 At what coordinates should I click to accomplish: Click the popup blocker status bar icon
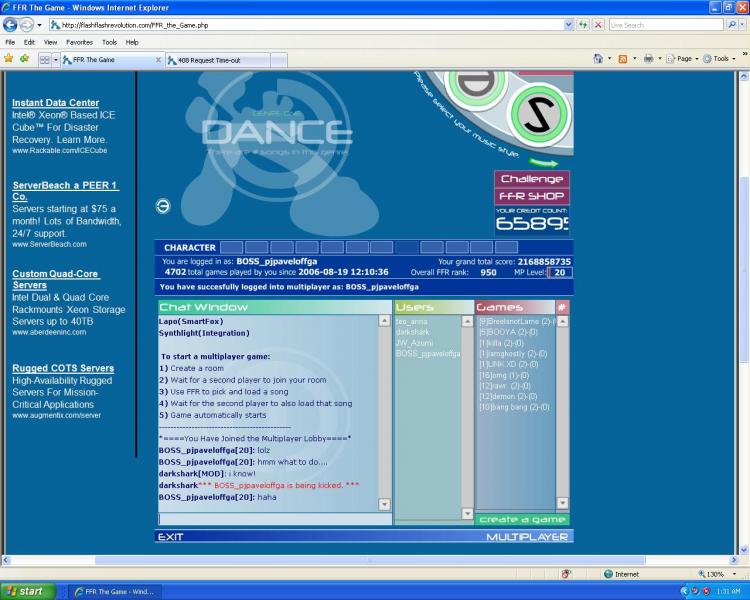pyautogui.click(x=566, y=574)
